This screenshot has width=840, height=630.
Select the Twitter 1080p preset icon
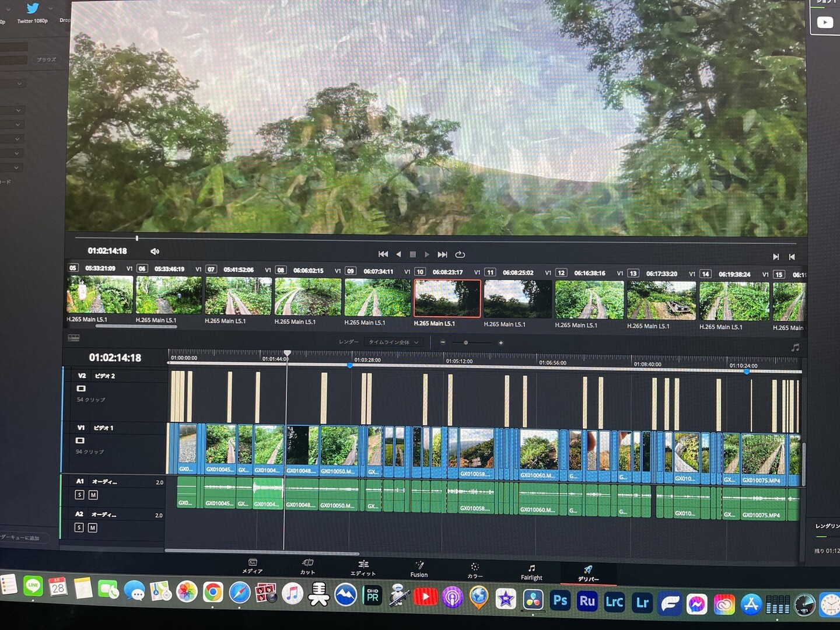(x=33, y=8)
